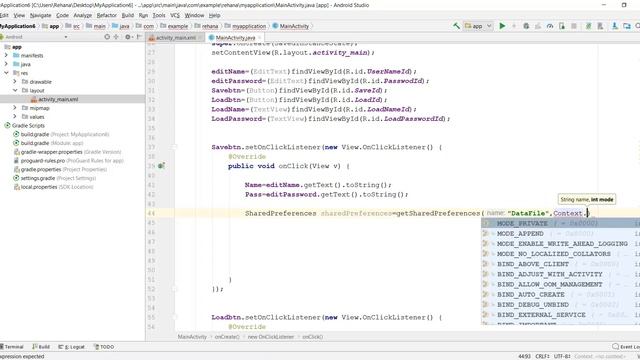Switch to the MainActivity.java tab
The height and width of the screenshot is (360, 640).
[x=235, y=38]
